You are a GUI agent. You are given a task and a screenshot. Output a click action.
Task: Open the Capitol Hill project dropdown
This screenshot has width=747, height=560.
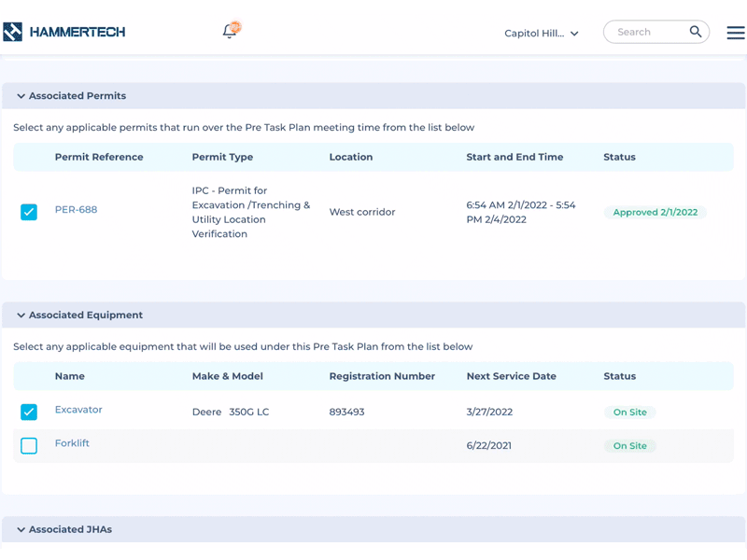click(542, 34)
